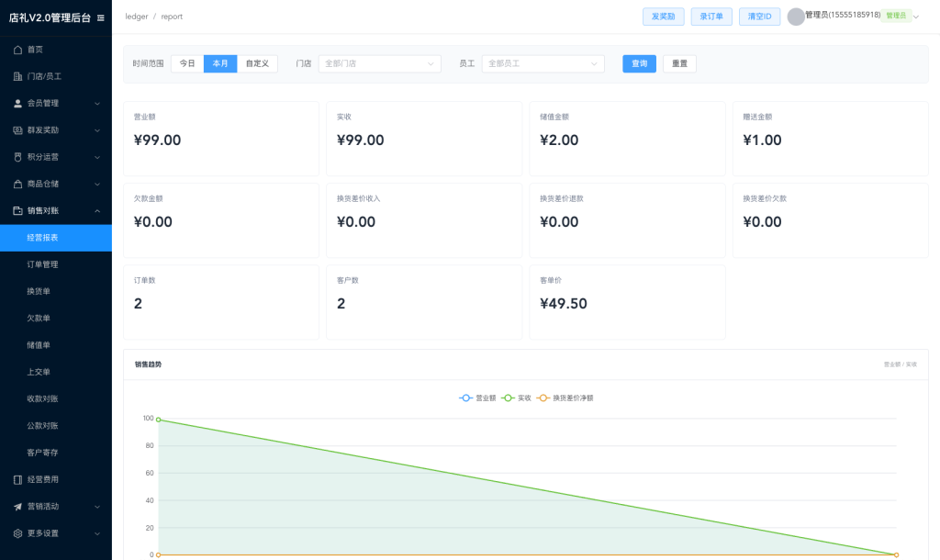Viewport: 940px width, 560px height.
Task: Expand the 积分运营 submenu chevron
Action: [97, 158]
